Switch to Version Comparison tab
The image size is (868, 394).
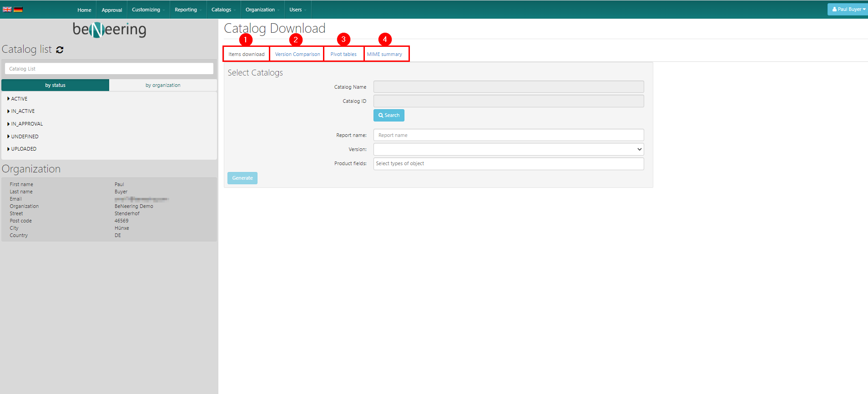tap(297, 54)
